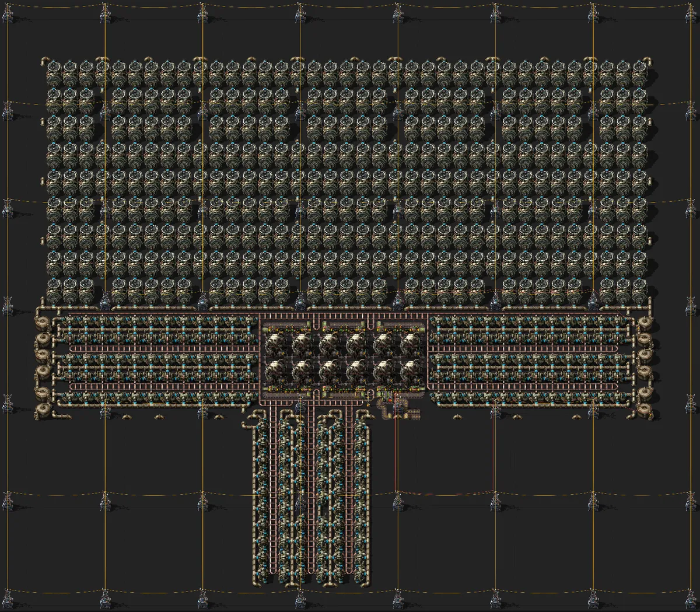The height and width of the screenshot is (612, 700).
Task: Select the electric pole in the top-left image corner
Action: pyautogui.click(x=7, y=13)
